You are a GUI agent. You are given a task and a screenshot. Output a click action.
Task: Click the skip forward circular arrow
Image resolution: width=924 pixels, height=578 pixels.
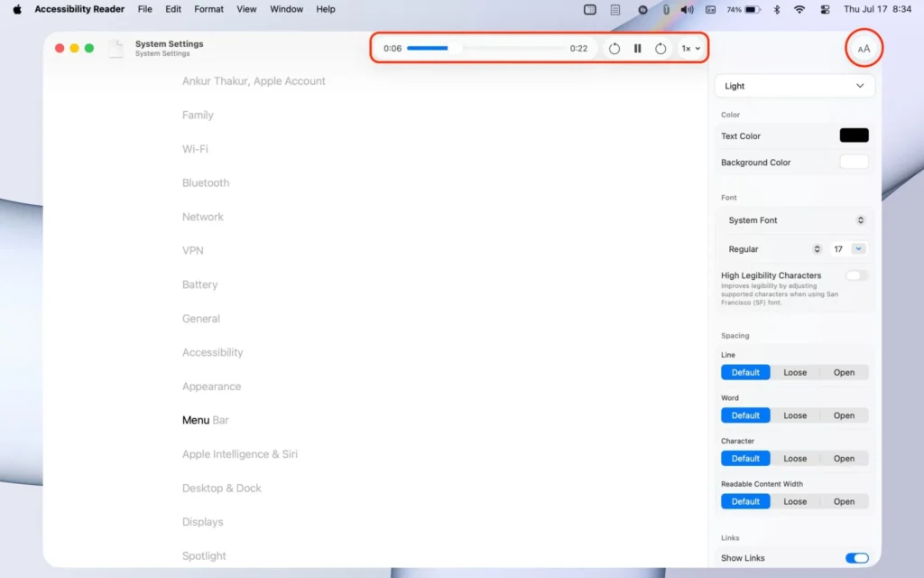(661, 49)
